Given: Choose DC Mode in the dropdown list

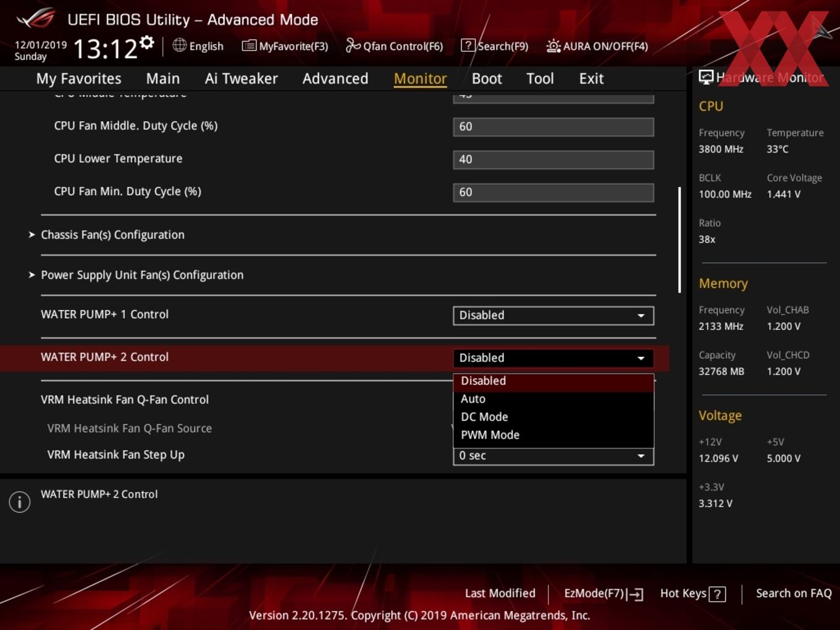Looking at the screenshot, I should pos(553,417).
